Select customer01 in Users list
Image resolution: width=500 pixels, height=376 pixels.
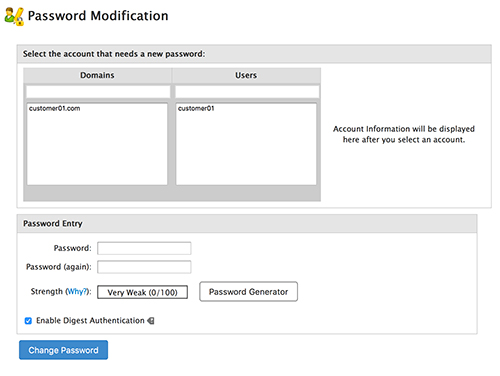click(x=196, y=108)
